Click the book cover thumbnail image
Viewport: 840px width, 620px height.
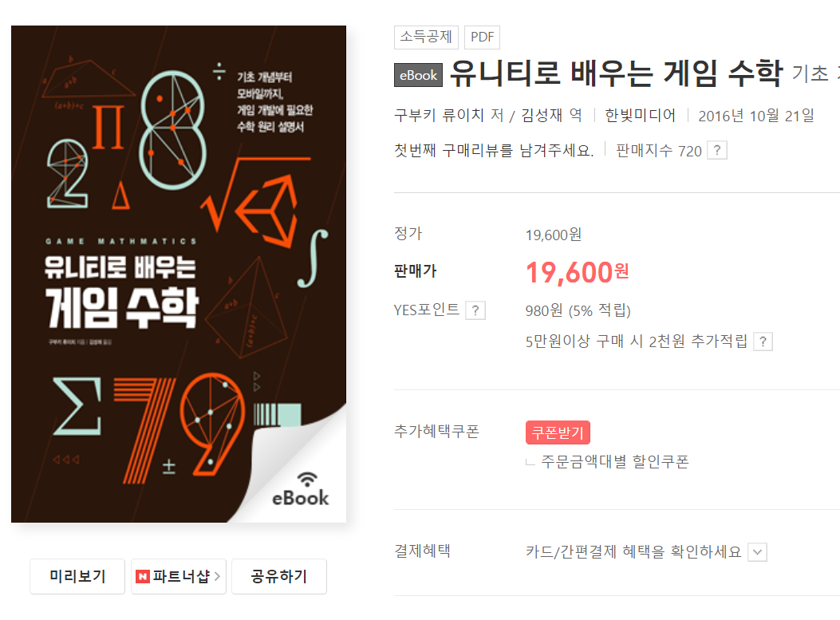point(179,274)
